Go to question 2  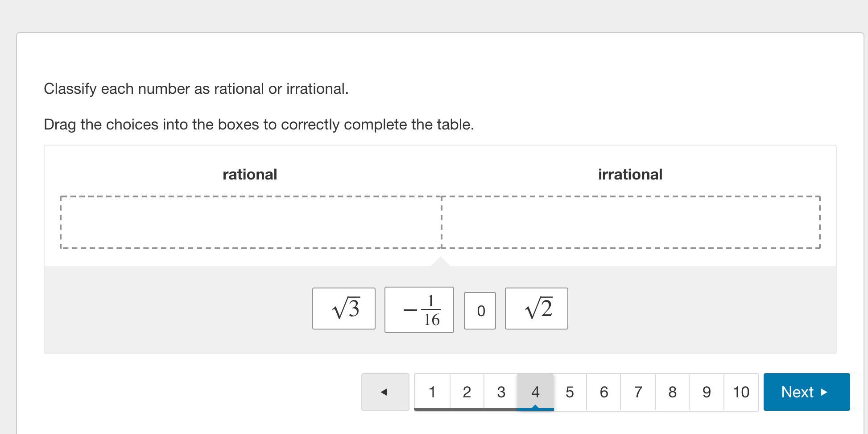[467, 392]
